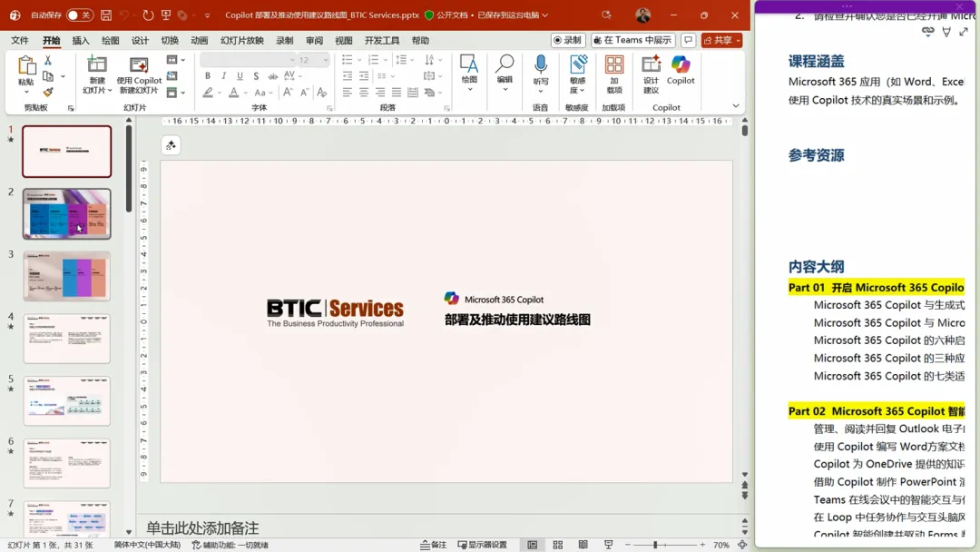Open the 开发工具 Developer tab
980x552 pixels.
click(x=382, y=40)
